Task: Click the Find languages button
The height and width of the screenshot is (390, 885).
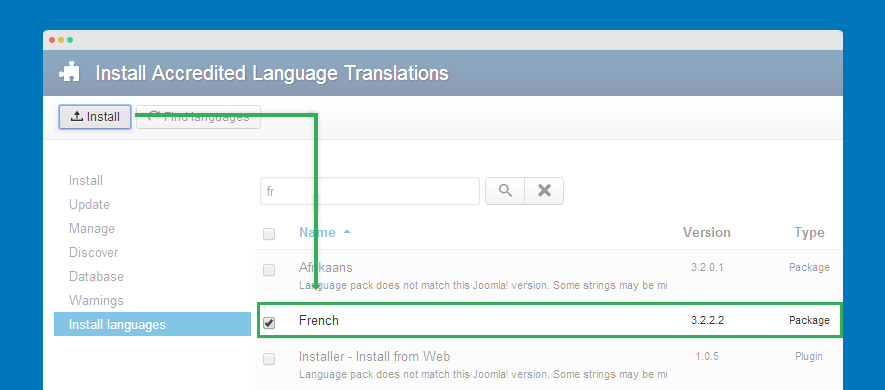Action: coord(198,117)
